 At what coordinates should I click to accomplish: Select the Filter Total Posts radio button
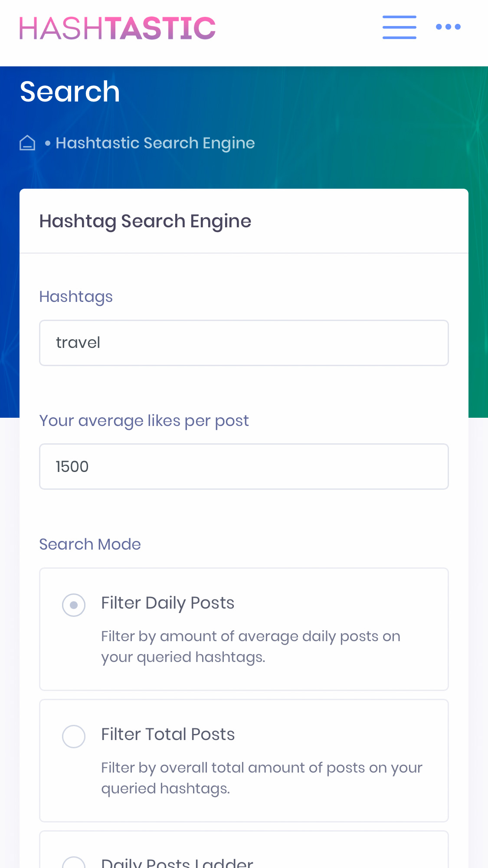[x=74, y=736]
